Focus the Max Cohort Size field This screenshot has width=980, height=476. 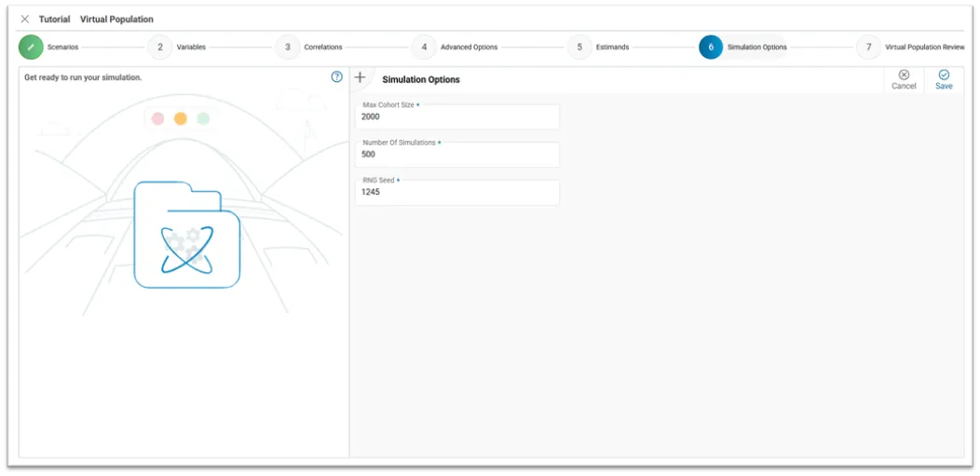tap(457, 117)
